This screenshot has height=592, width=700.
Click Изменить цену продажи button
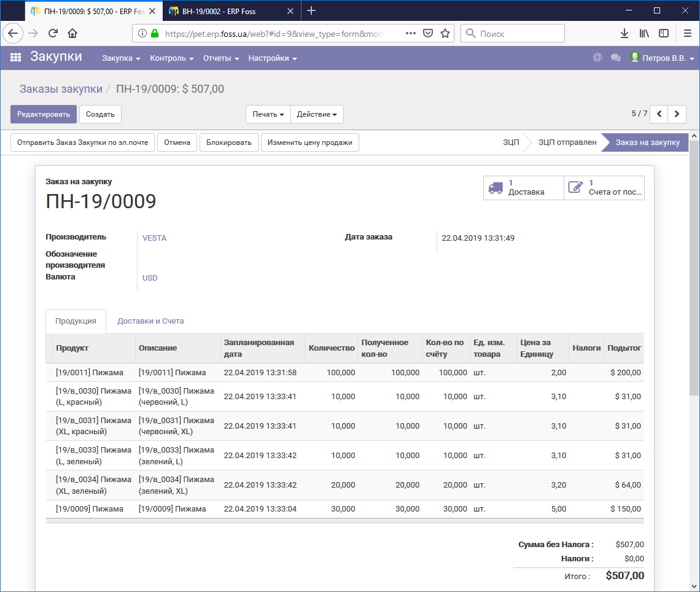(310, 142)
